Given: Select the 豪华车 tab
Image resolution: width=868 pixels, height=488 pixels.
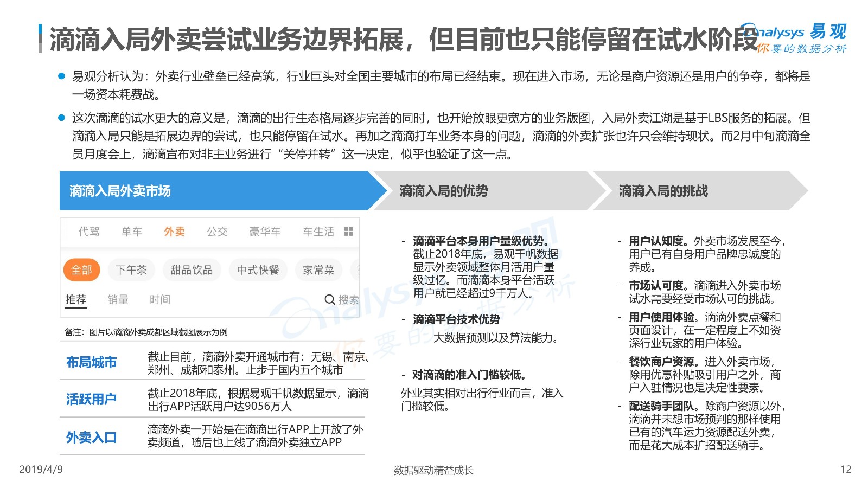Looking at the screenshot, I should (x=265, y=232).
